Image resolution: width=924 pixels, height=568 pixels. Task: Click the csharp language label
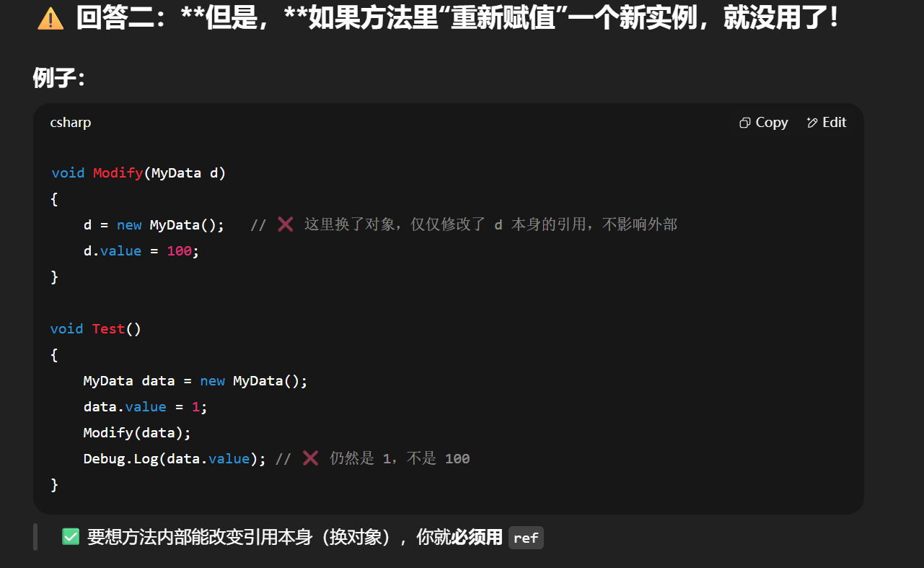(x=71, y=123)
